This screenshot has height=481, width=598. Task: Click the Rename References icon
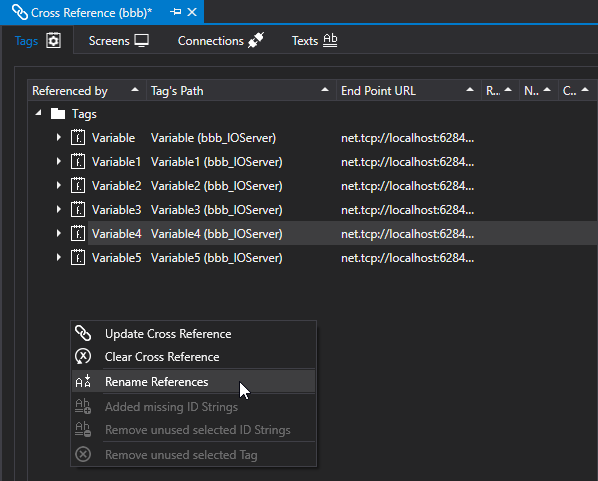click(83, 381)
